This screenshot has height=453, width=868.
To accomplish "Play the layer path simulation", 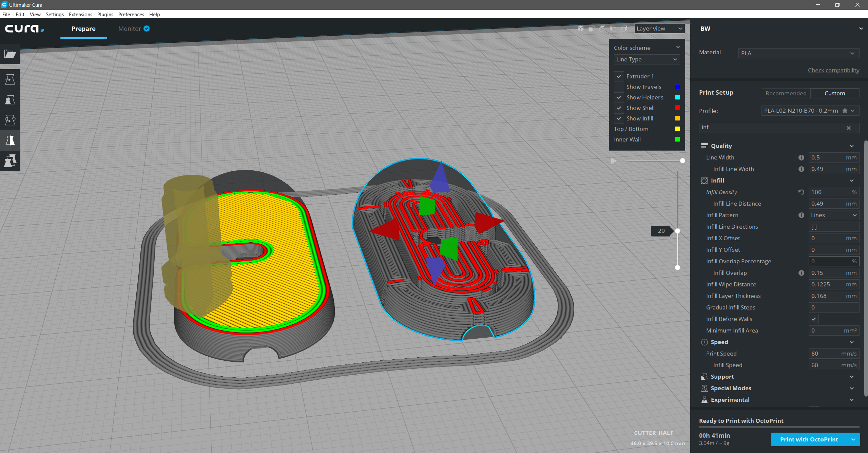I will pyautogui.click(x=614, y=161).
